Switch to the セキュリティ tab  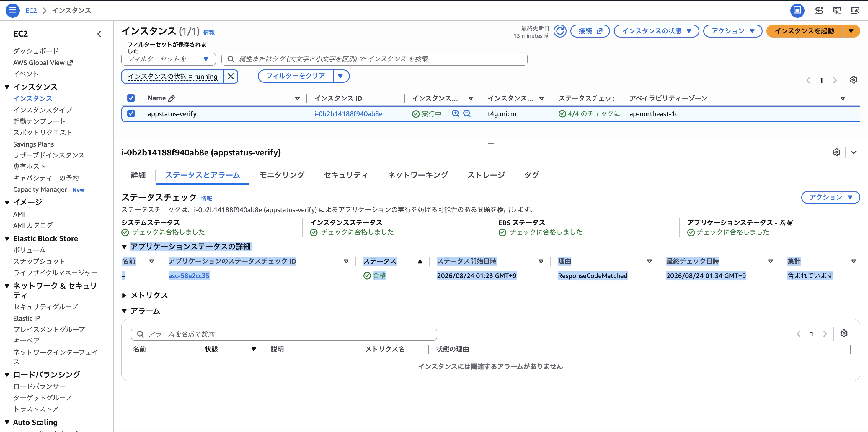pos(345,175)
